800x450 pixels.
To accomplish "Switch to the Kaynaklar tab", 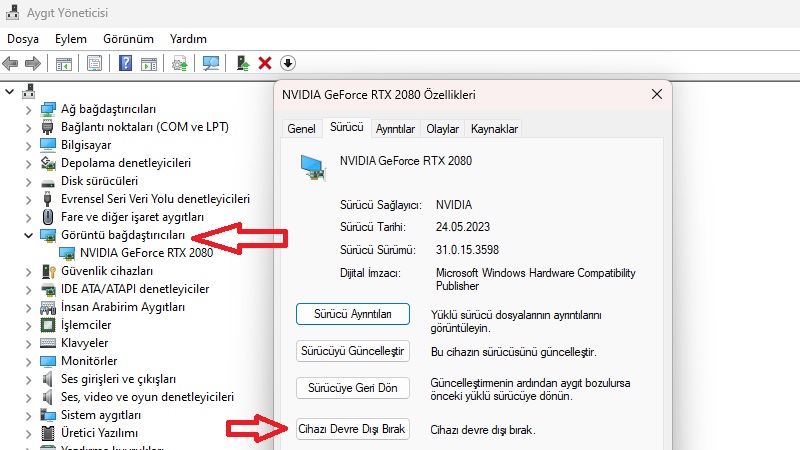I will click(x=494, y=129).
